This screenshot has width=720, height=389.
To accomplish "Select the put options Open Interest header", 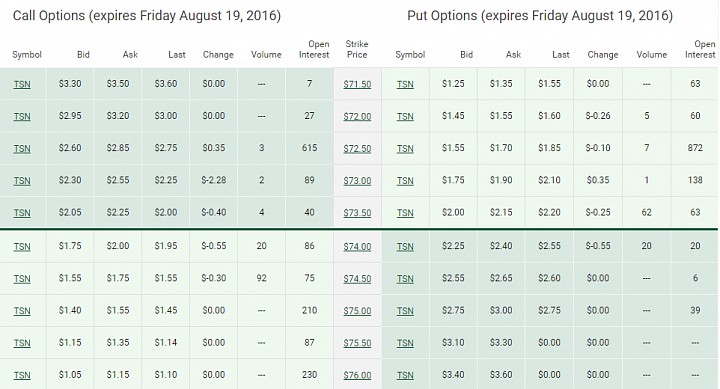I will pyautogui.click(x=700, y=49).
